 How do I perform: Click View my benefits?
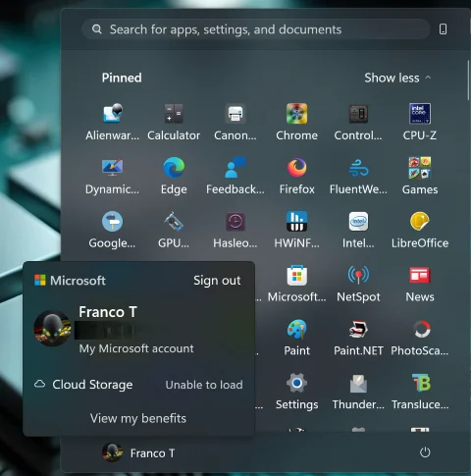(138, 418)
